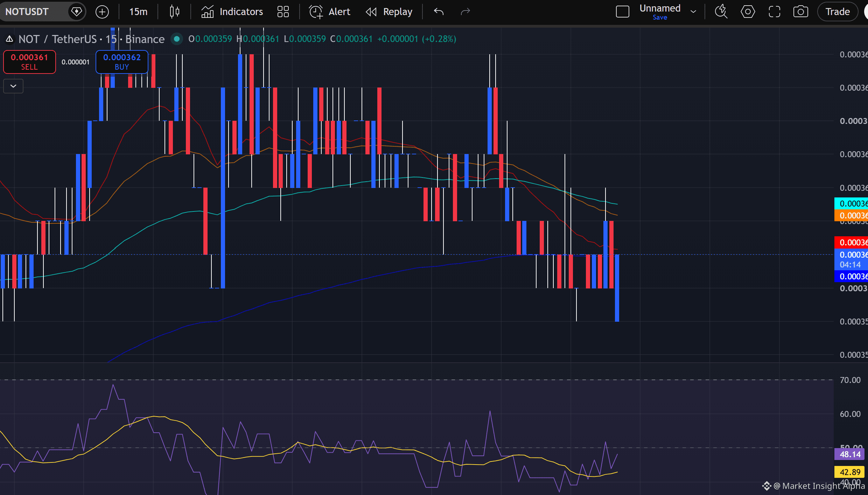Image resolution: width=868 pixels, height=495 pixels.
Task: Click the green market status dot
Action: (x=177, y=39)
